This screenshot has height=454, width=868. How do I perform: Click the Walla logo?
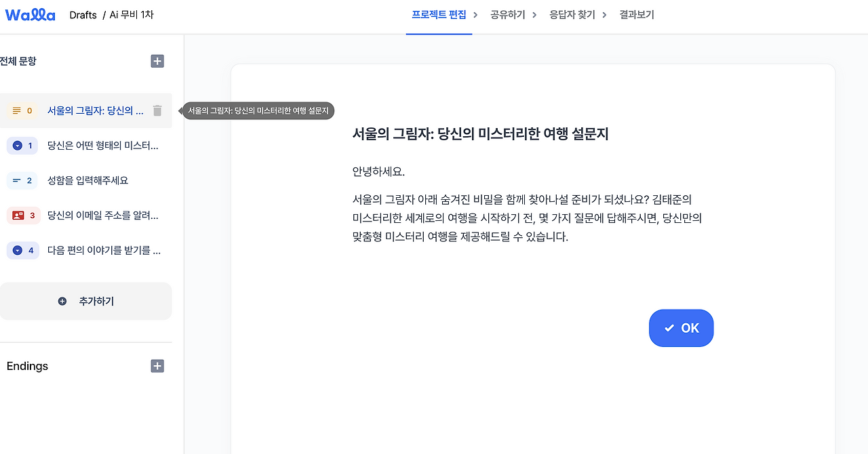point(30,14)
